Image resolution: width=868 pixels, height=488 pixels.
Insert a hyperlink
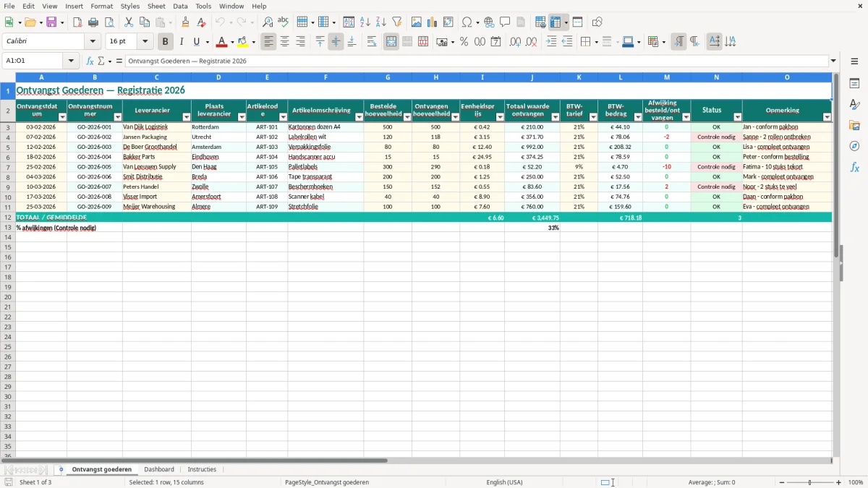coord(489,22)
